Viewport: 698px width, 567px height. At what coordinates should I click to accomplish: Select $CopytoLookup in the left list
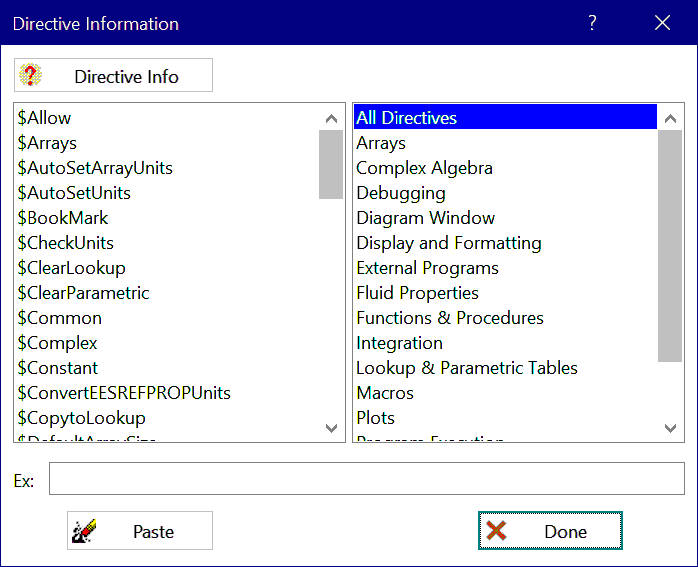[x=82, y=418]
